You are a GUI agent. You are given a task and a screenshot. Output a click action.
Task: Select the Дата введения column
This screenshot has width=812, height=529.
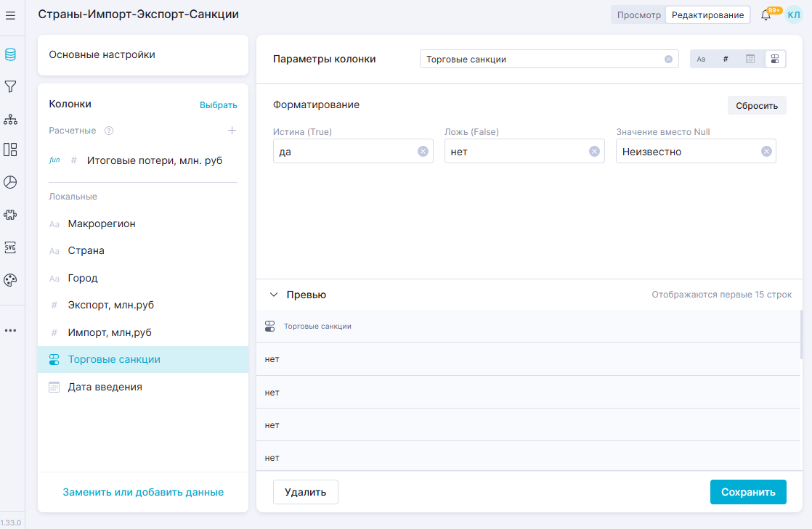click(x=105, y=387)
